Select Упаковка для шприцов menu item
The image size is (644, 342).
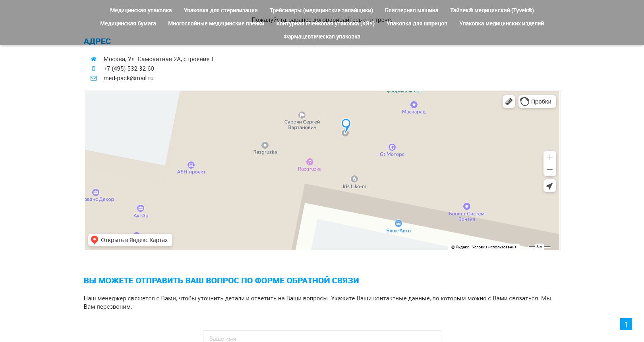(x=417, y=23)
